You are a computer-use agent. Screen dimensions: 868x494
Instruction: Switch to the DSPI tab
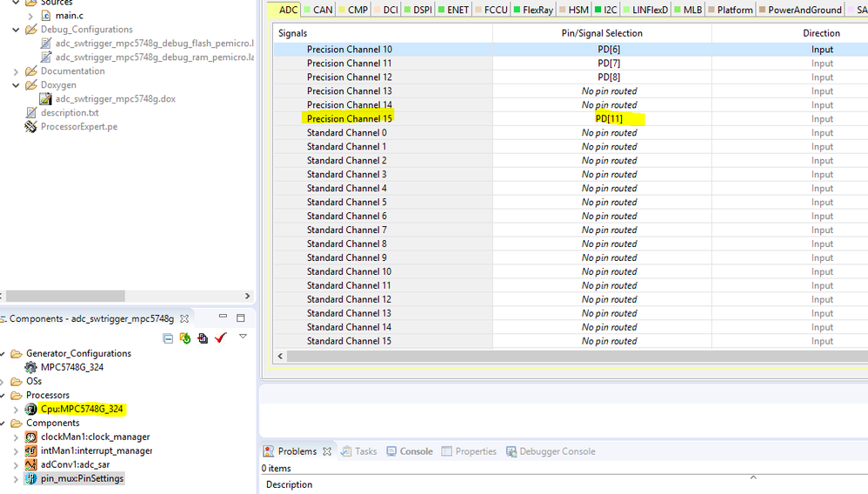pos(418,10)
